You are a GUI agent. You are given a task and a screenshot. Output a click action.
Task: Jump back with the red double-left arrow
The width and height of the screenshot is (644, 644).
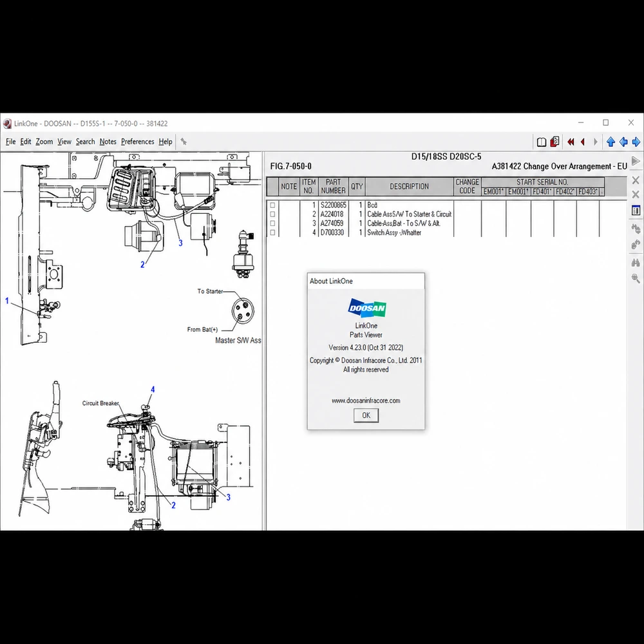[571, 142]
